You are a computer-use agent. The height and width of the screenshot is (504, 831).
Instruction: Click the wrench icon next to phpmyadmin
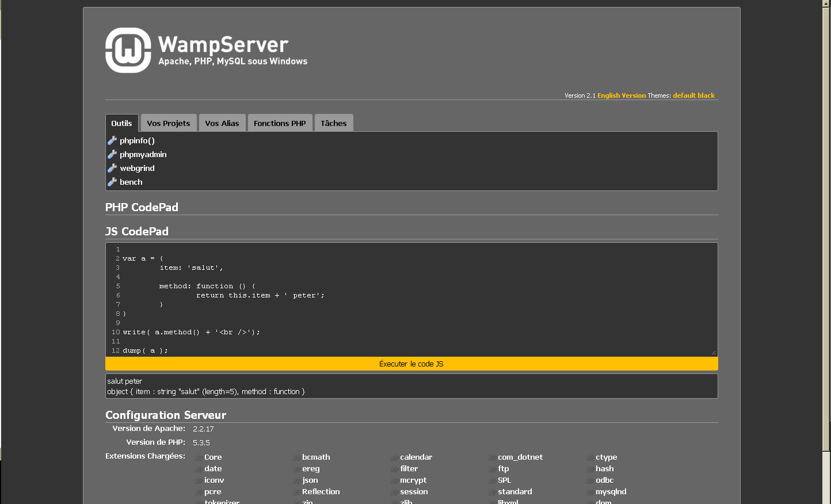coord(112,154)
